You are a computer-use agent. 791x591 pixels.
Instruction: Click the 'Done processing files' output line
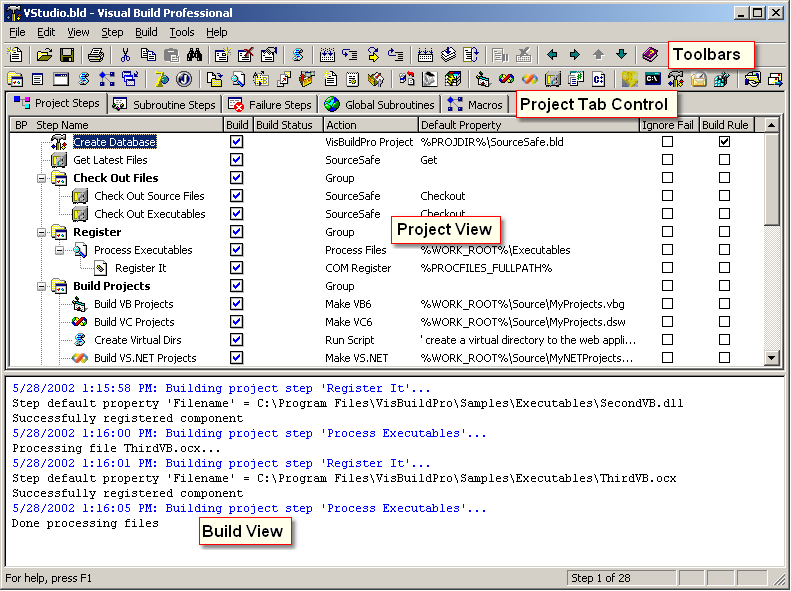(85, 523)
